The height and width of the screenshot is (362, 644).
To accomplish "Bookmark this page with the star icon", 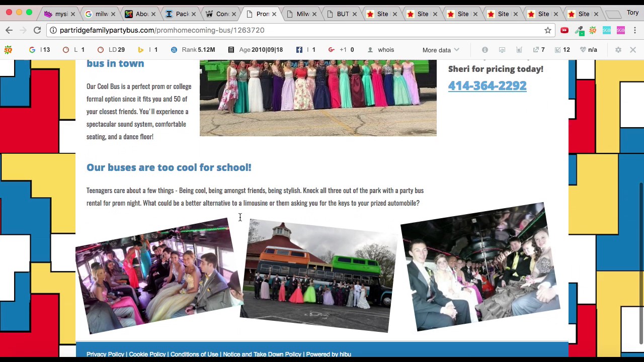I will coord(548,30).
